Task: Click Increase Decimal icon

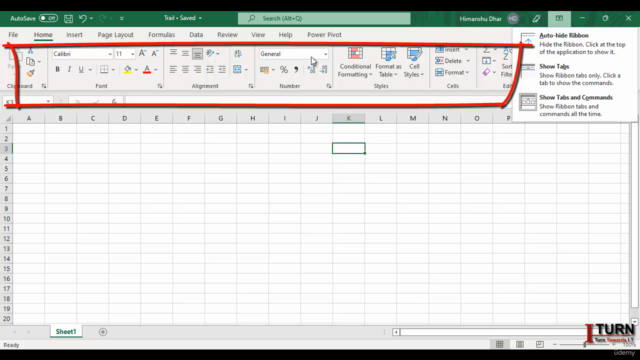Action: point(311,70)
